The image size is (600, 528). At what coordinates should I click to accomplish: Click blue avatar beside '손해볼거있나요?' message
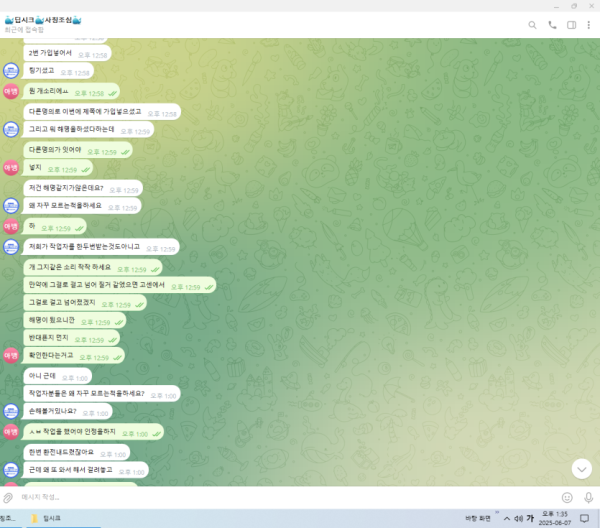[11, 411]
